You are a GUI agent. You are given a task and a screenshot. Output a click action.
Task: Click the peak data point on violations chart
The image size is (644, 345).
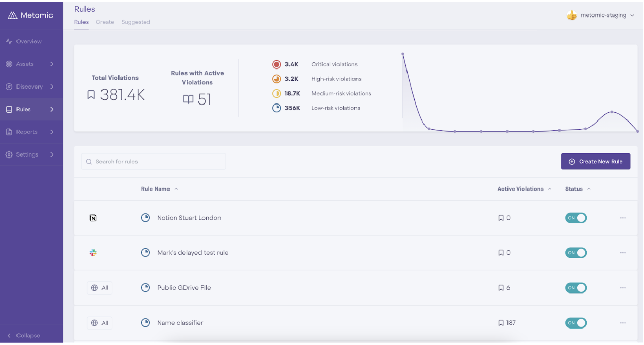403,54
